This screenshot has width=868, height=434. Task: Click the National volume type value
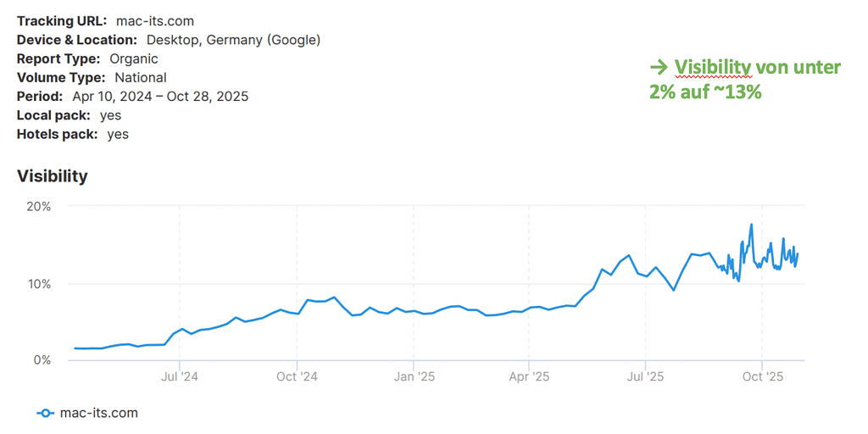pyautogui.click(x=141, y=77)
